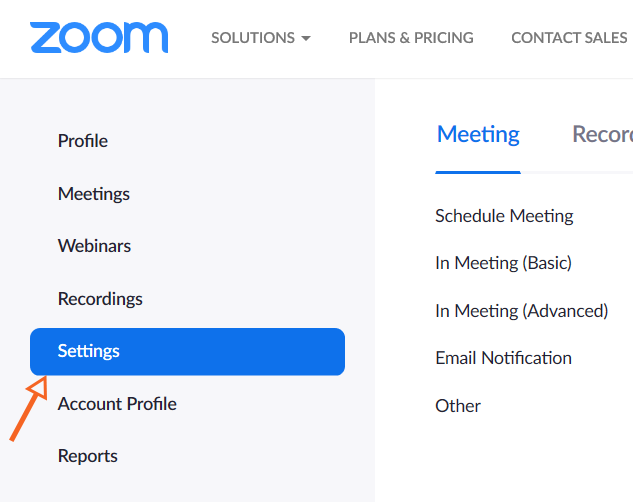Viewport: 633px width, 502px height.
Task: Jump to the Schedule Meeting section
Action: (x=504, y=216)
